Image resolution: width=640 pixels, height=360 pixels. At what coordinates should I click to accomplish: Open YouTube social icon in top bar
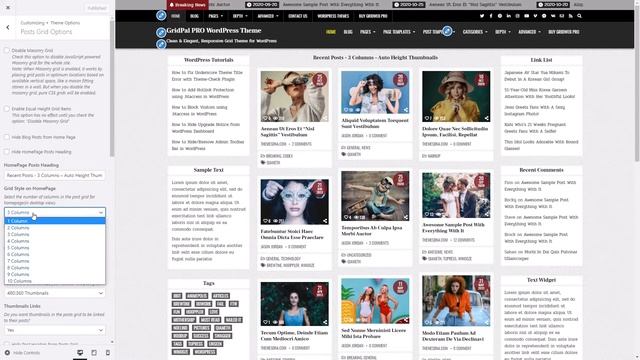[527, 16]
